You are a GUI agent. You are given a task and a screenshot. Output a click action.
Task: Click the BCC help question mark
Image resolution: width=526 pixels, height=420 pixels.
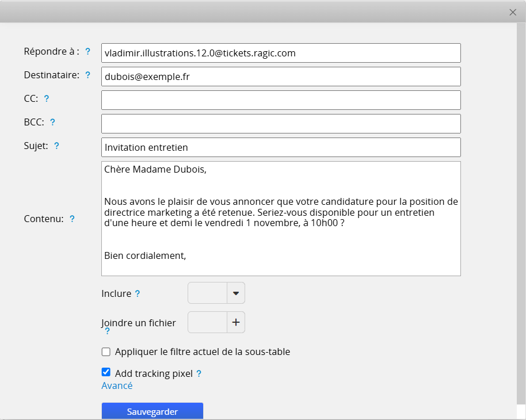(52, 123)
